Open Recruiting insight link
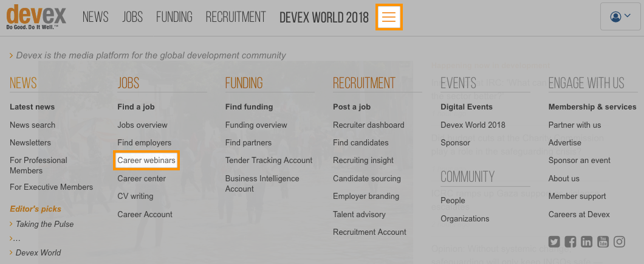The height and width of the screenshot is (264, 644). [363, 161]
